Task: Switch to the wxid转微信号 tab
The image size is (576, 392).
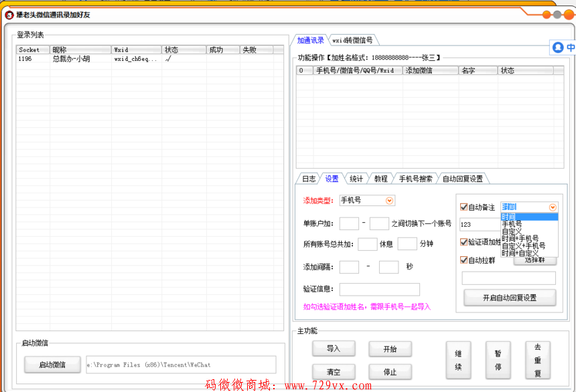Action: click(353, 40)
